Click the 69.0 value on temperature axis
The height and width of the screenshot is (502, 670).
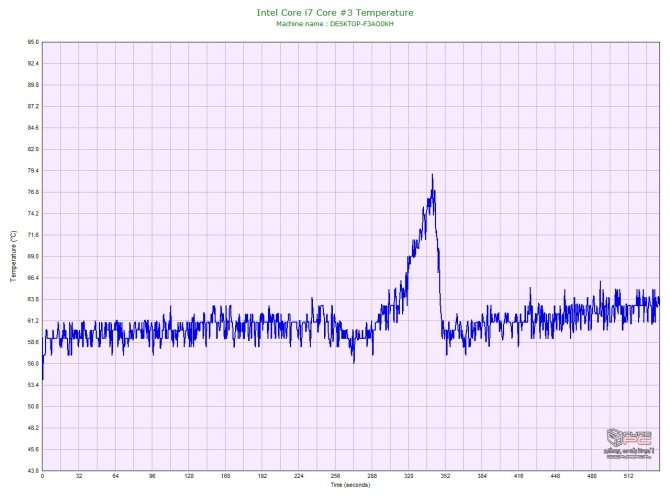point(33,256)
